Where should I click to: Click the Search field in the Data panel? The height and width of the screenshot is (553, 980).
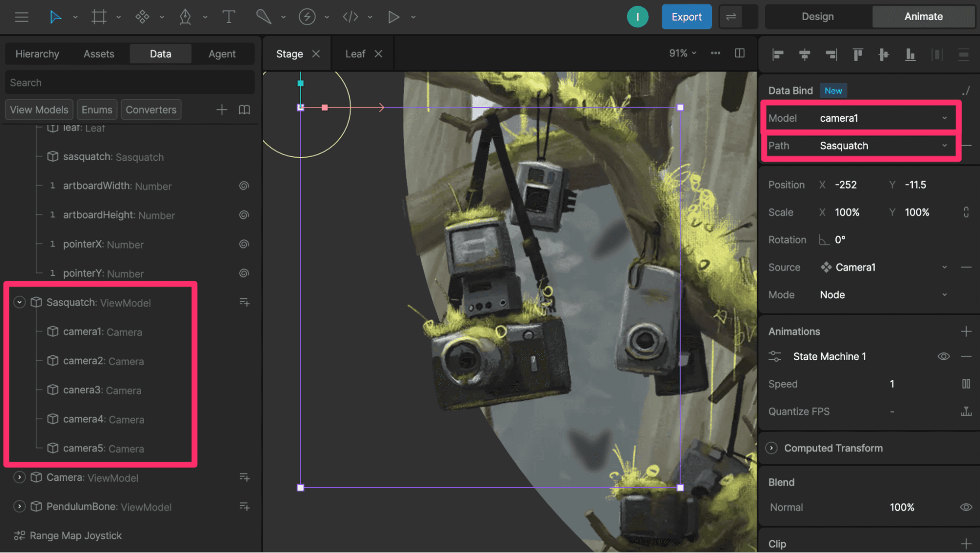tap(129, 83)
